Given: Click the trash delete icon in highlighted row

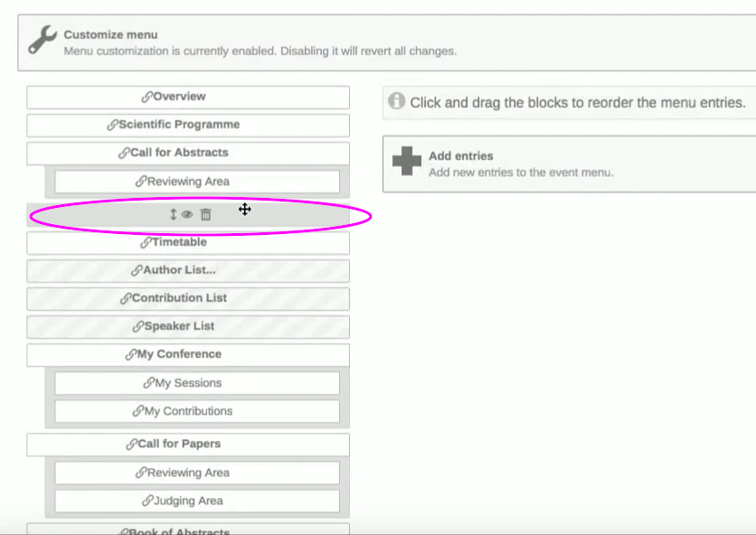Looking at the screenshot, I should click(x=206, y=214).
